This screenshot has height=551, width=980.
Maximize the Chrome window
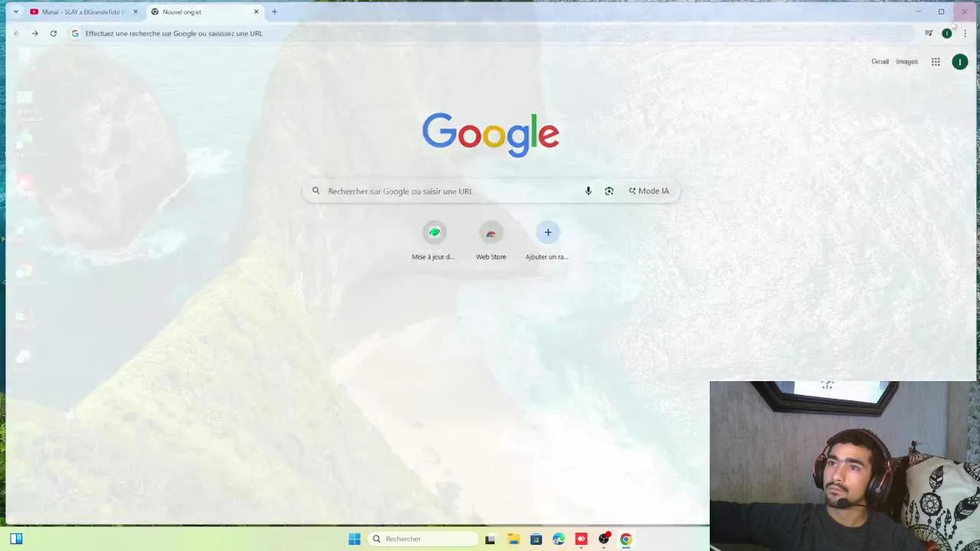(x=941, y=11)
